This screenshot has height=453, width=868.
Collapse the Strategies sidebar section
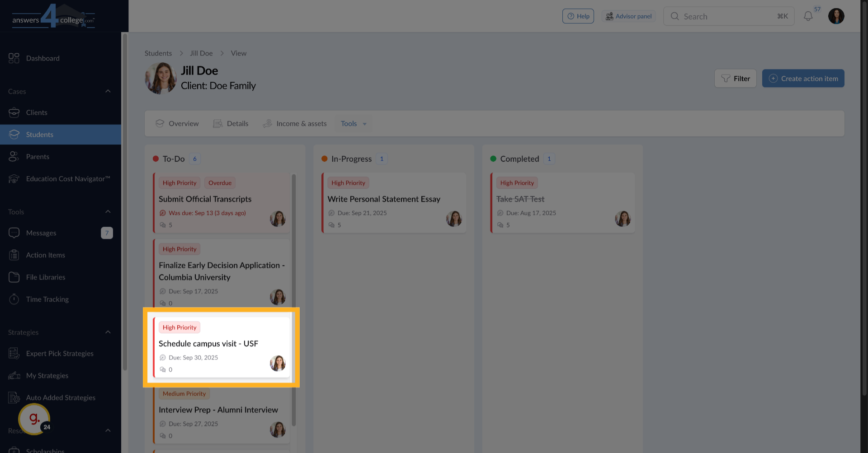click(x=108, y=332)
